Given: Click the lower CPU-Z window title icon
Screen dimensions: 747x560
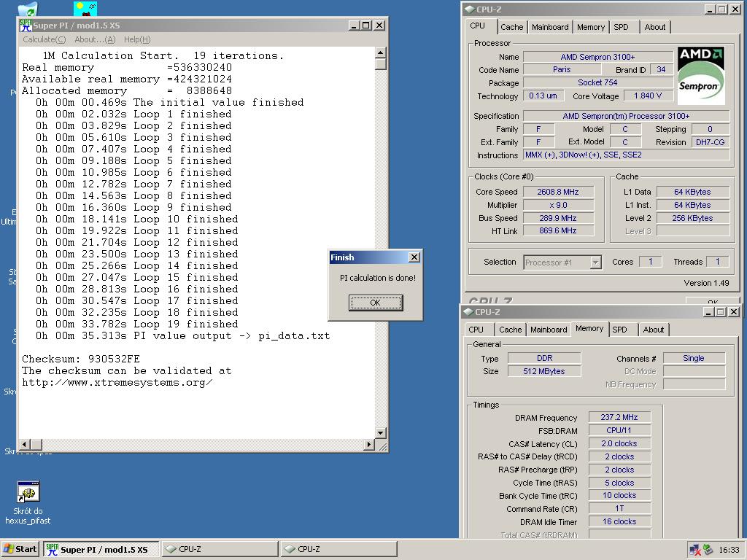Looking at the screenshot, I should point(468,312).
